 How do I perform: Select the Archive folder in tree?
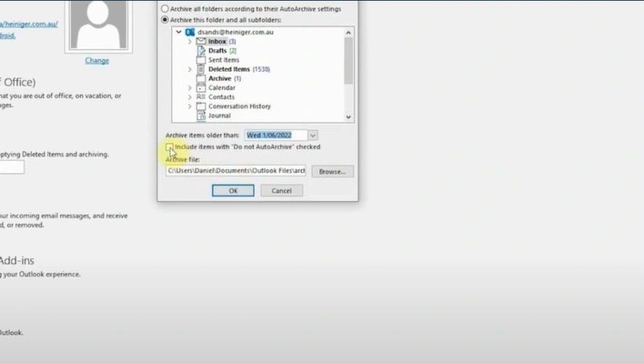(x=220, y=78)
